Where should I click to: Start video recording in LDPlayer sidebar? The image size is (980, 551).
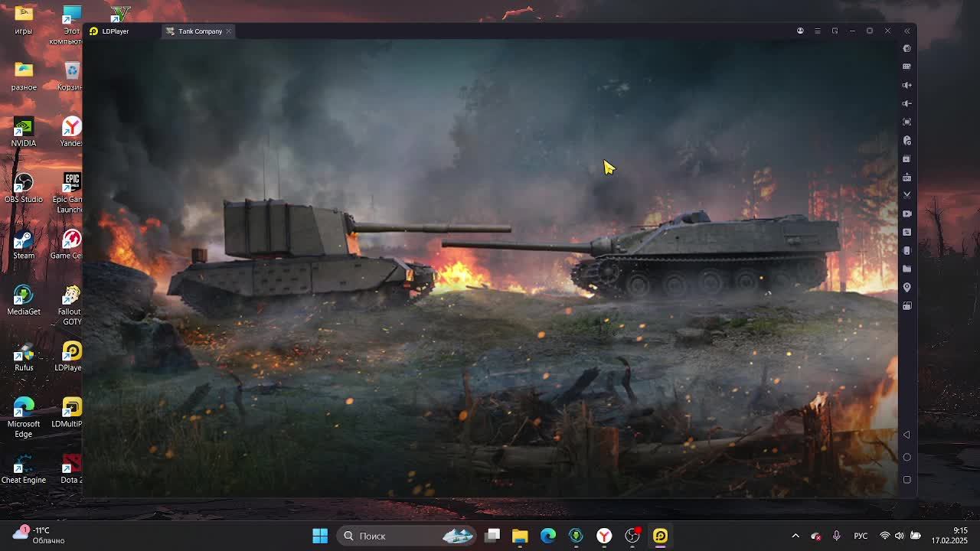(x=906, y=214)
